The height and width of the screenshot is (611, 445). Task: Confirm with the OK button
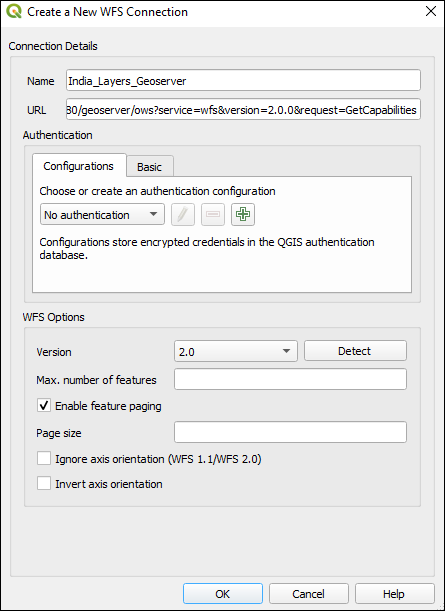(222, 594)
